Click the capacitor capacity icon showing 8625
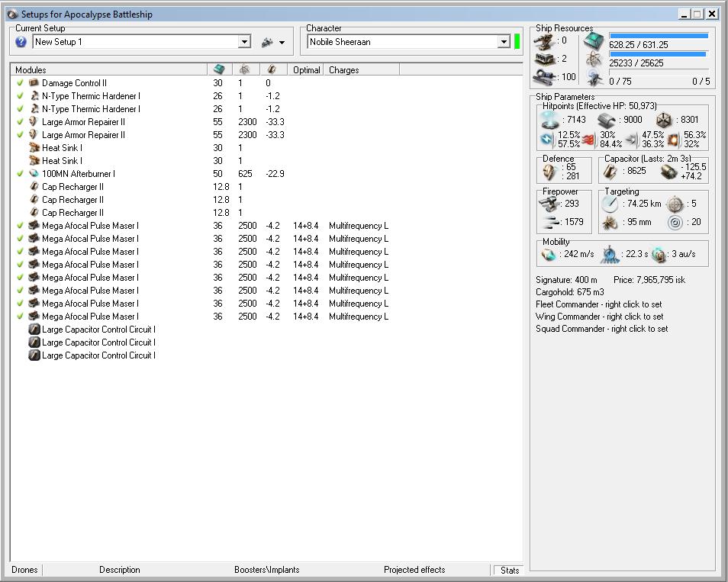728x582 pixels. pos(610,172)
